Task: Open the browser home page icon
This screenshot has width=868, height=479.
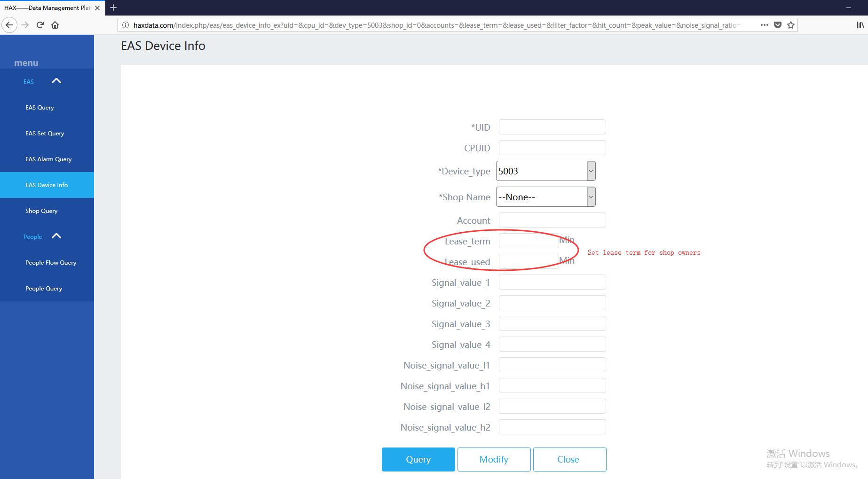Action: [x=55, y=25]
